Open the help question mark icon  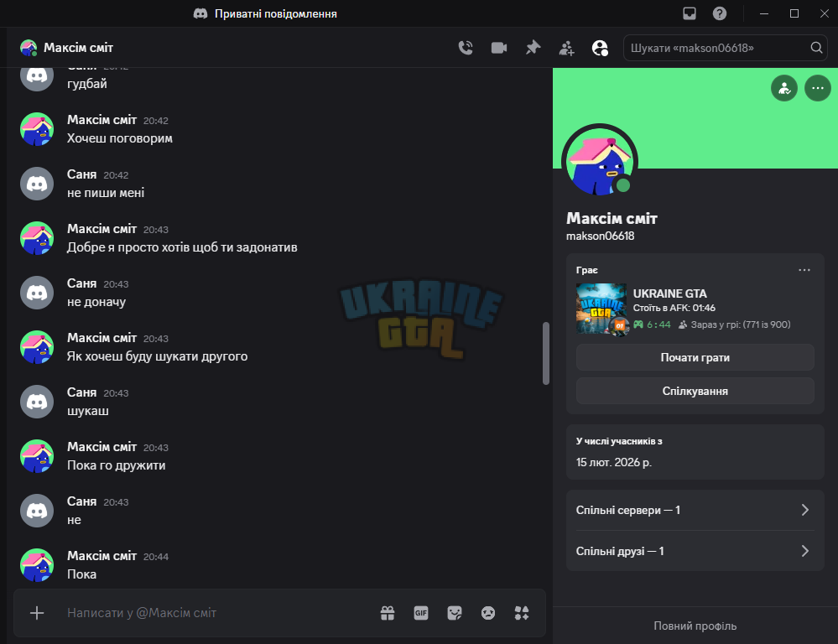(720, 13)
